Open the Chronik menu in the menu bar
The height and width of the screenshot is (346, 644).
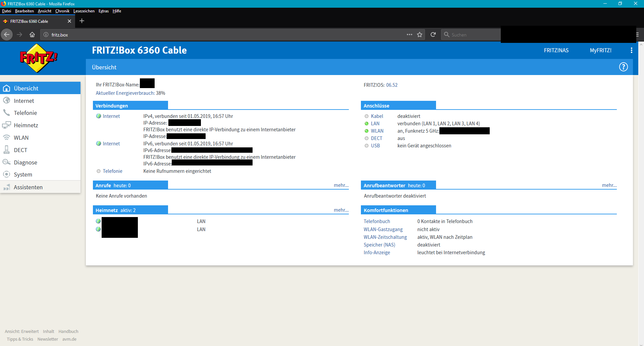pyautogui.click(x=62, y=11)
